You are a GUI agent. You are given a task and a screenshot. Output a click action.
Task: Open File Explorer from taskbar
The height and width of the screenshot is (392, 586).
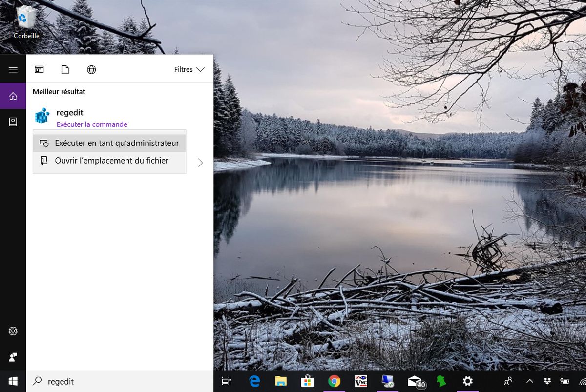(280, 381)
